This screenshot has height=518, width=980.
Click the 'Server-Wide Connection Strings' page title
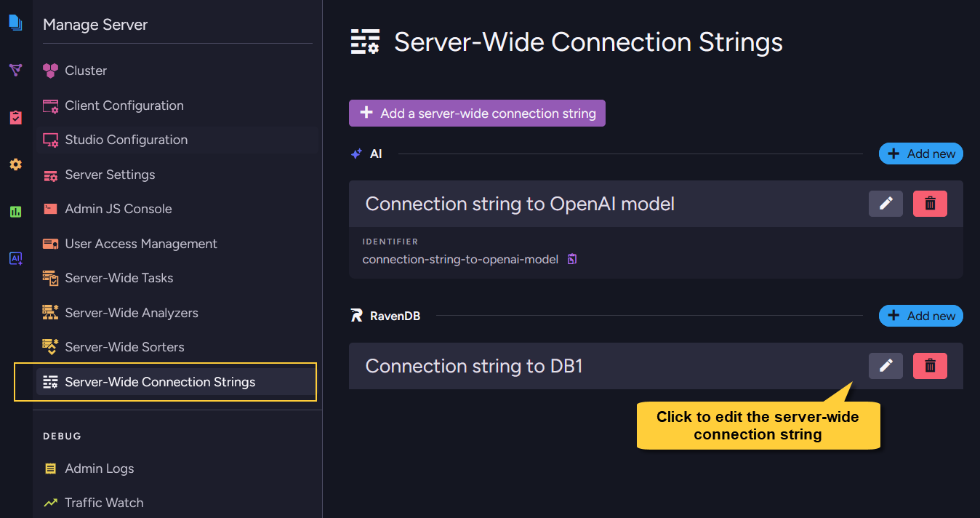click(x=588, y=42)
